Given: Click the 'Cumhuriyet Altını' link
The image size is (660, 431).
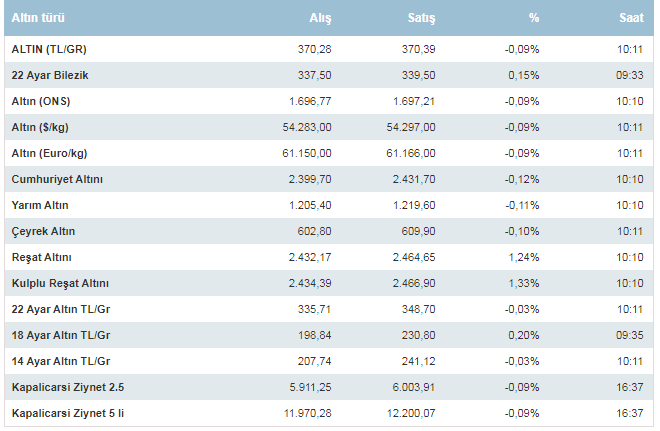Looking at the screenshot, I should (57, 179).
